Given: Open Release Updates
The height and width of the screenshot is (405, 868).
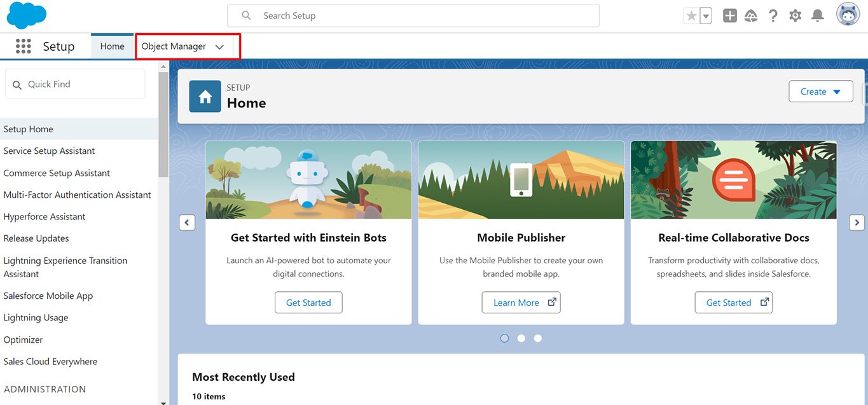Looking at the screenshot, I should 36,238.
